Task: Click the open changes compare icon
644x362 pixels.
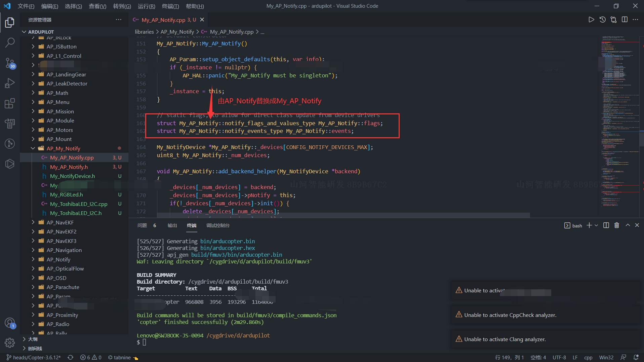Action: tap(613, 20)
